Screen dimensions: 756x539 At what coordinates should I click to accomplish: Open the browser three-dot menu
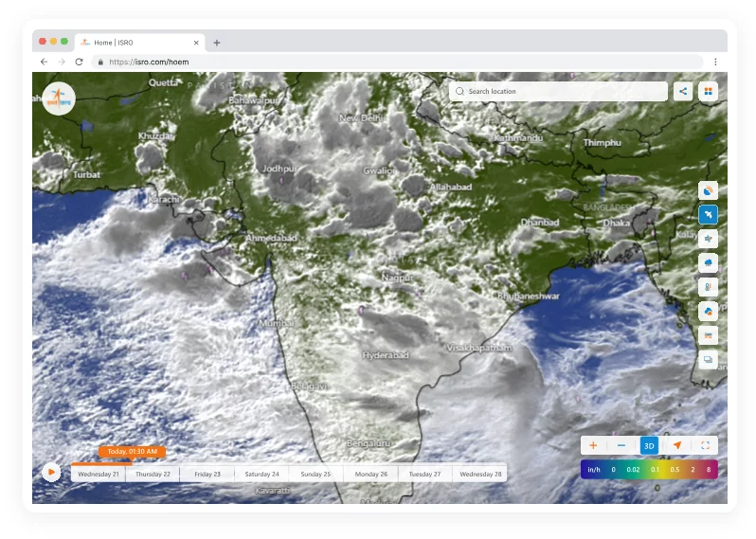coord(715,62)
